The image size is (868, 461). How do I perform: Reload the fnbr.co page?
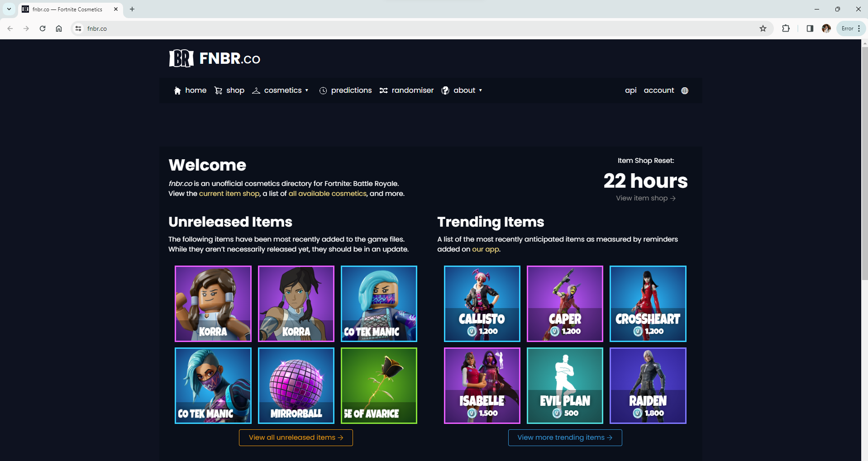pos(43,29)
